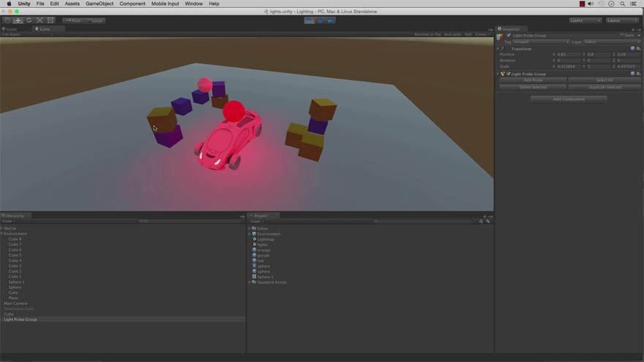
Task: Toggle Maximize on Play
Action: point(427,34)
